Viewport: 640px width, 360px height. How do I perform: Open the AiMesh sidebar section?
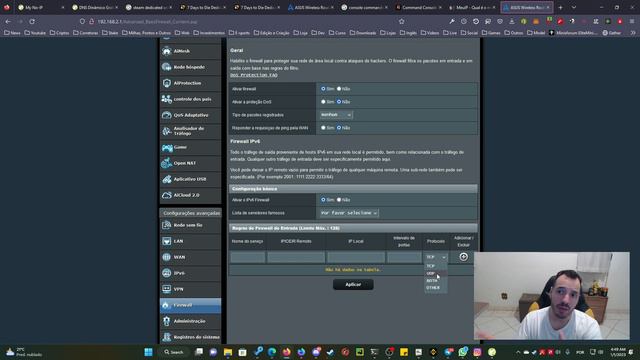(x=190, y=51)
